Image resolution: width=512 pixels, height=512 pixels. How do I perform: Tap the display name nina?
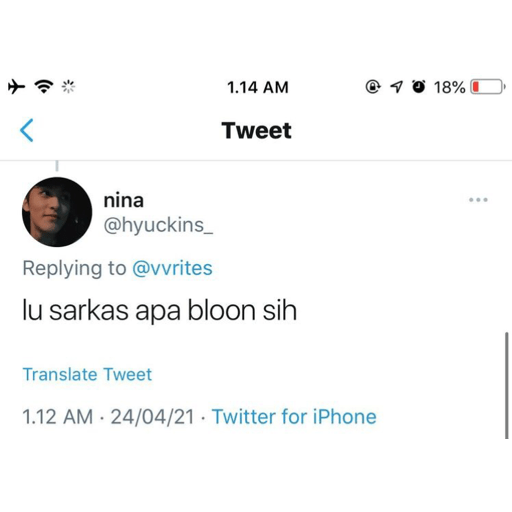124,200
